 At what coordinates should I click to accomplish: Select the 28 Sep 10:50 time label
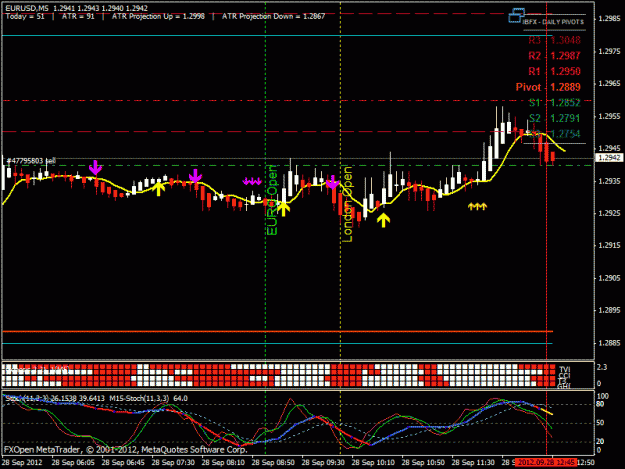click(423, 463)
